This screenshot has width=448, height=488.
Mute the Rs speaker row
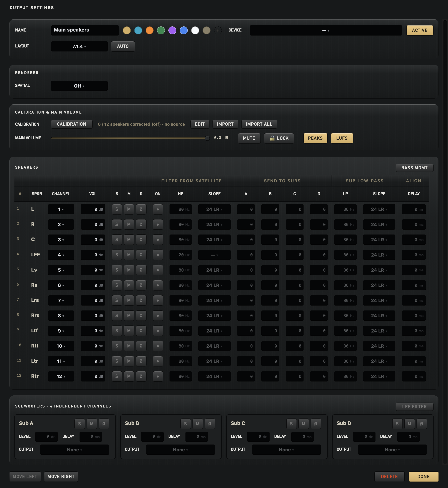(129, 285)
